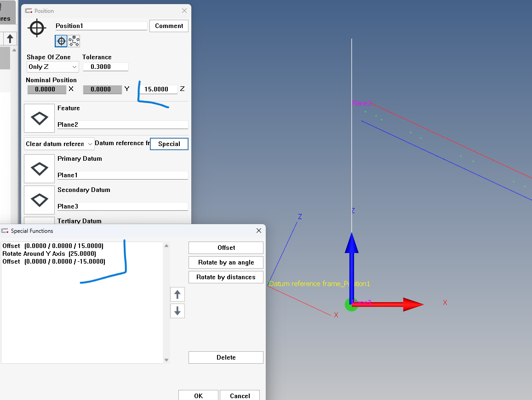Click the Z nominal position field
The height and width of the screenshot is (400, 532).
(x=158, y=90)
